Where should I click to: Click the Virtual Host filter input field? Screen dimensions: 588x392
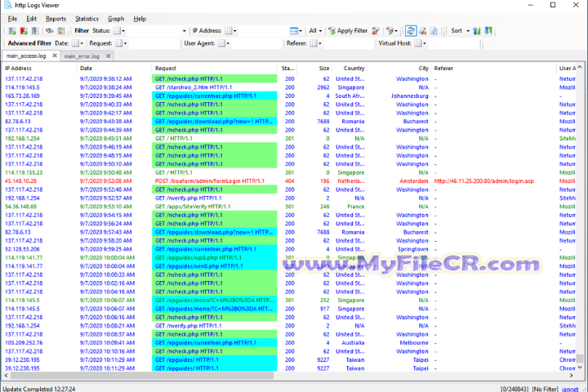pyautogui.click(x=454, y=43)
